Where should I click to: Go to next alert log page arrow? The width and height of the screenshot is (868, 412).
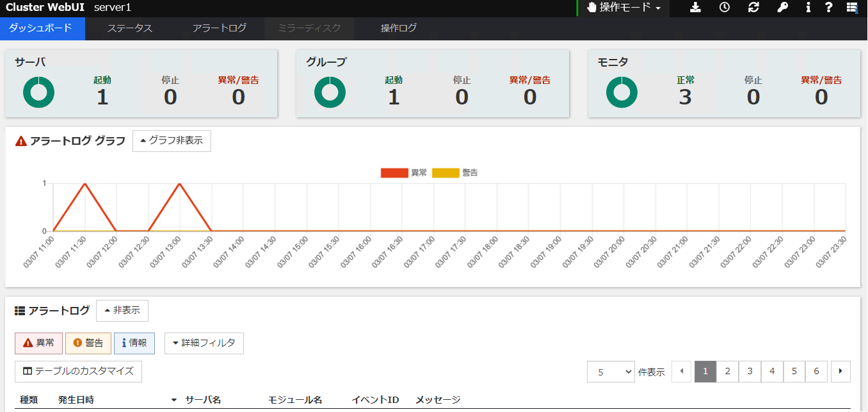click(840, 372)
